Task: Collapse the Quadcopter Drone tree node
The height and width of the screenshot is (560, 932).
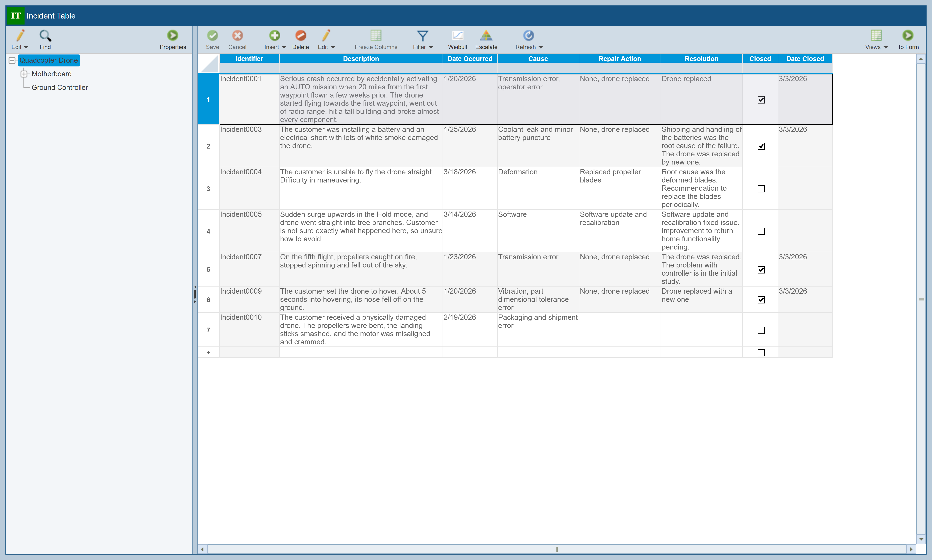Action: [x=12, y=60]
